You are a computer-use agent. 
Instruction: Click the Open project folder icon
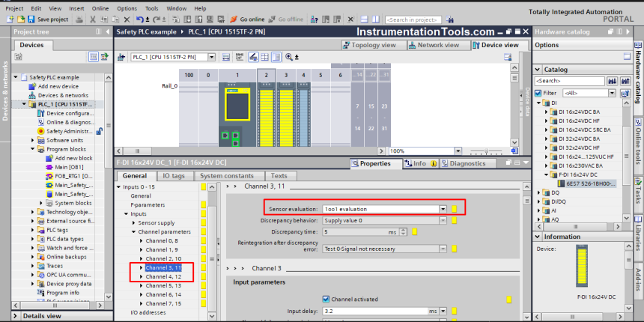tap(21, 19)
